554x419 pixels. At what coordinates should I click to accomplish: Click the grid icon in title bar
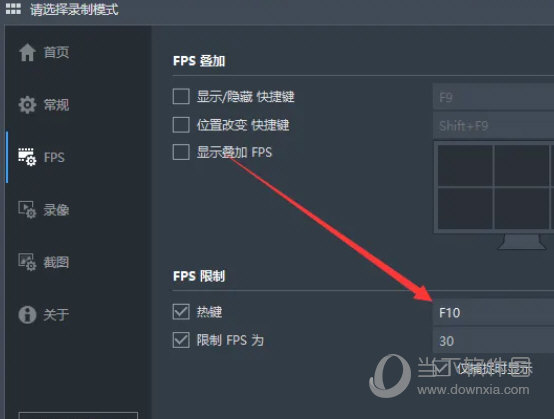13,8
